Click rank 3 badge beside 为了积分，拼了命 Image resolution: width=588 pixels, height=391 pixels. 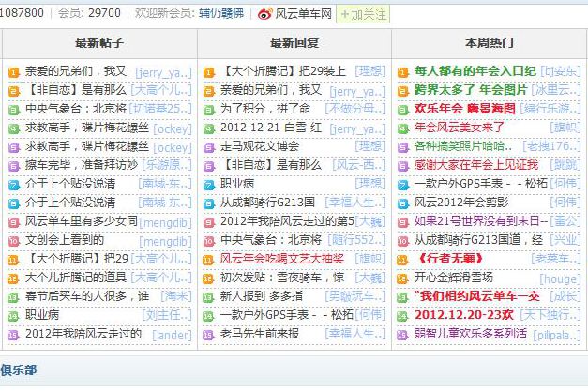point(208,110)
